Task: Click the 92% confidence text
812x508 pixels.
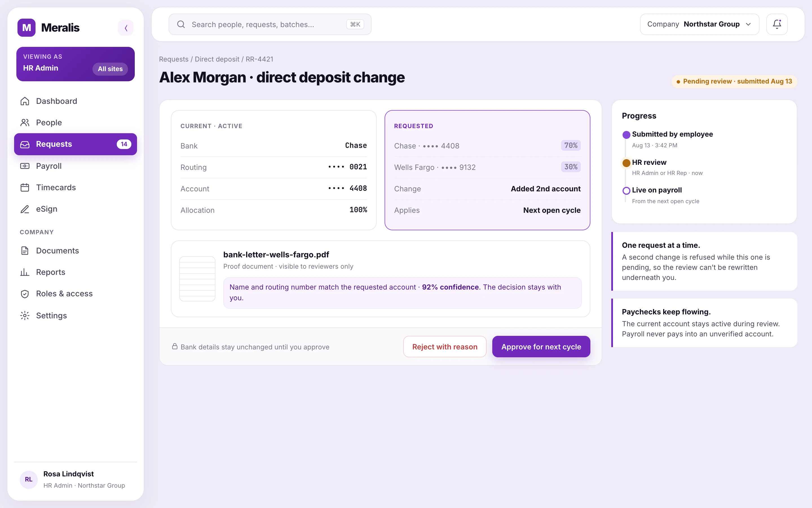Action: pos(450,287)
